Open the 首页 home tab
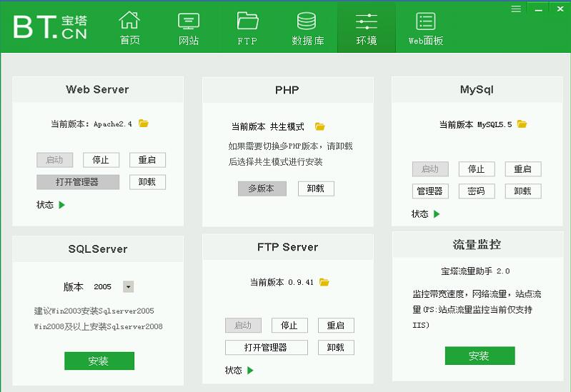 [129, 28]
